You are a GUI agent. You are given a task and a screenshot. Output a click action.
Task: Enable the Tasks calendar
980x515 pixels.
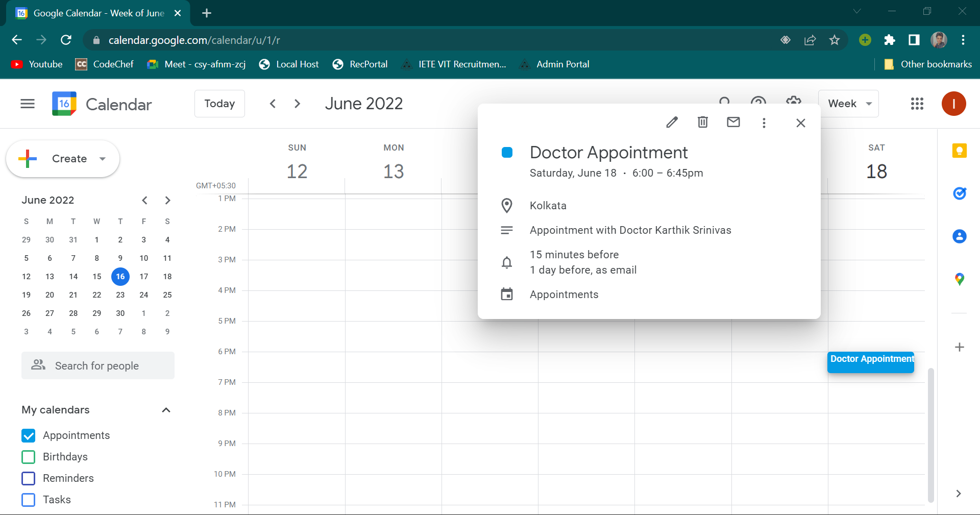coord(29,500)
